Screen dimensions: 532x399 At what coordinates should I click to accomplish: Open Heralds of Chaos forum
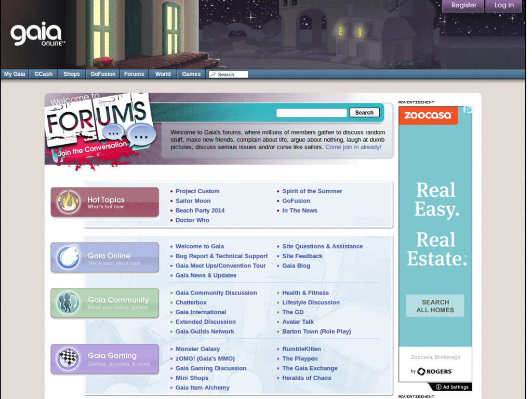[307, 378]
